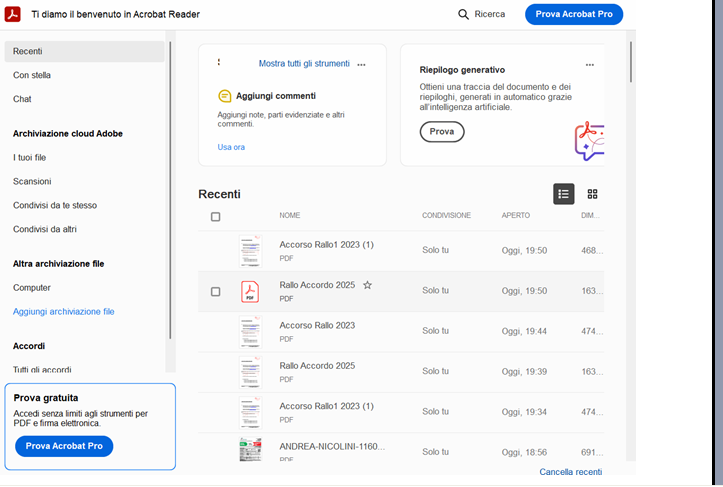Open thumbnail of Accorso Rallo1 2023 (1) at 19:34

250,412
